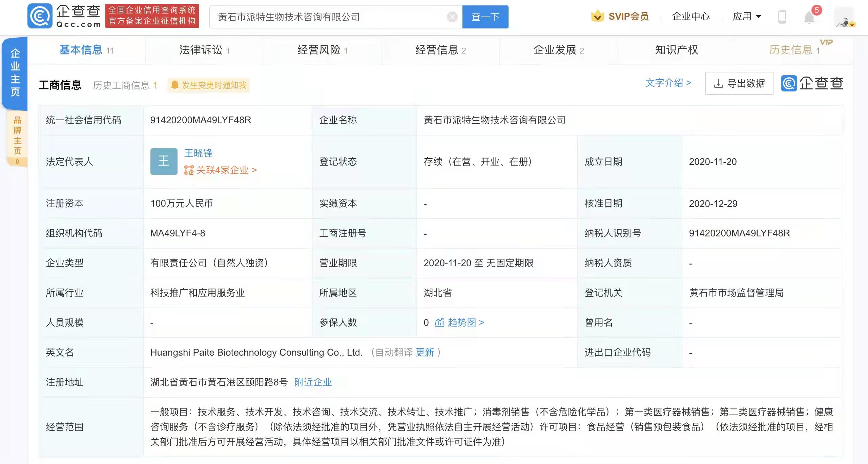This screenshot has width=868, height=464.
Task: Open the 基本信息 tab
Action: (x=86, y=50)
